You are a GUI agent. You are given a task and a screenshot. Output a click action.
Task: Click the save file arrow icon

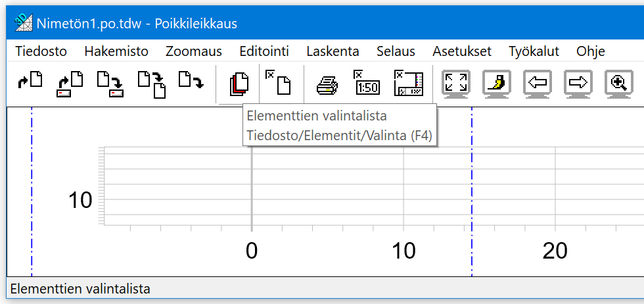(191, 82)
